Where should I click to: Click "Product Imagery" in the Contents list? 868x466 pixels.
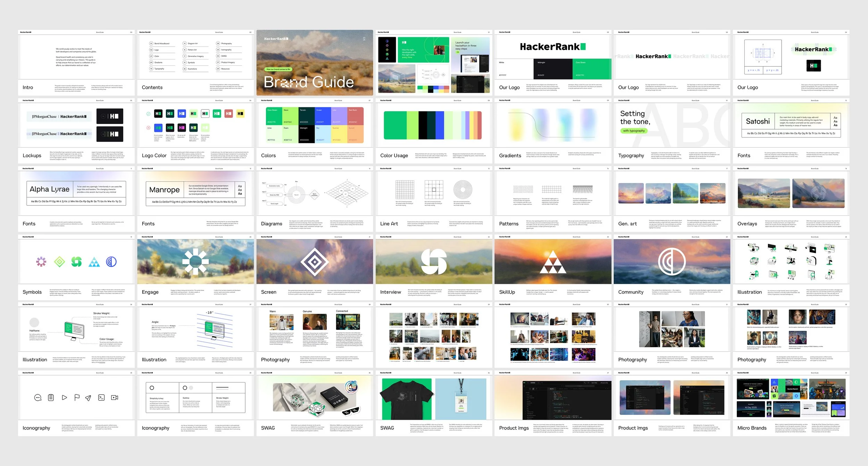point(228,63)
